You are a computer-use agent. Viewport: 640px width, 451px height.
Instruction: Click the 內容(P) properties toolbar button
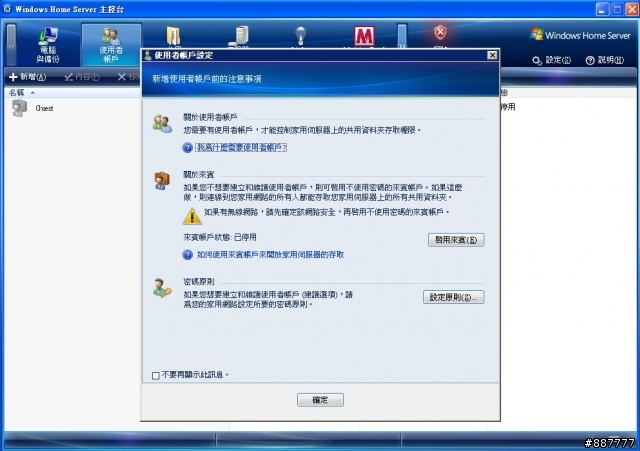82,77
